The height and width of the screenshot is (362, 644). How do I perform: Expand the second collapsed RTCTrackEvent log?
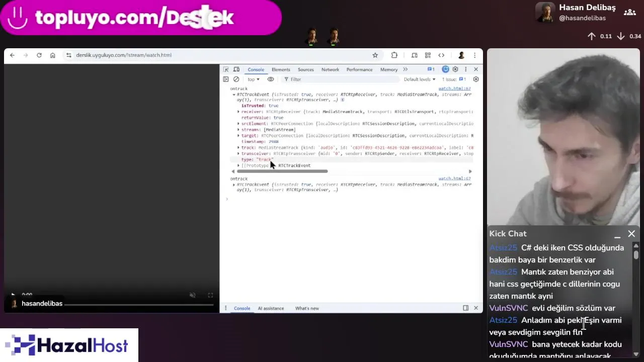[x=234, y=185]
